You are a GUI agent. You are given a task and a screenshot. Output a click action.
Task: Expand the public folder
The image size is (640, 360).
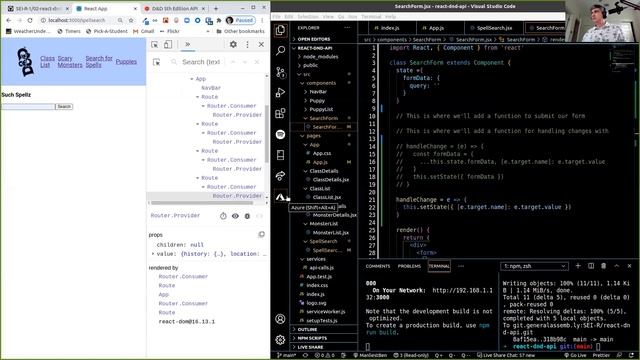[310, 65]
